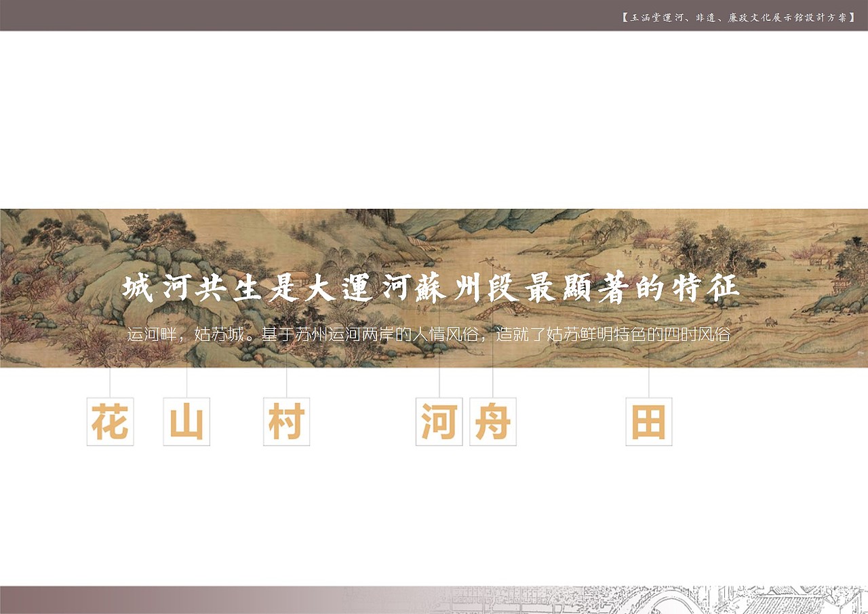Click the architectural sketch at bottom right

click(x=678, y=600)
